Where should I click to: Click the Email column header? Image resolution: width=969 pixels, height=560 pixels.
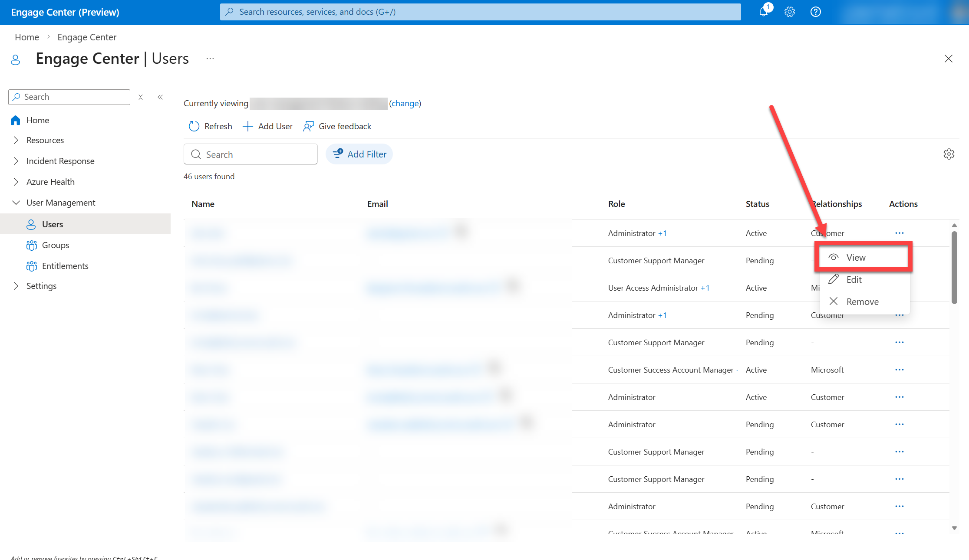(x=378, y=204)
